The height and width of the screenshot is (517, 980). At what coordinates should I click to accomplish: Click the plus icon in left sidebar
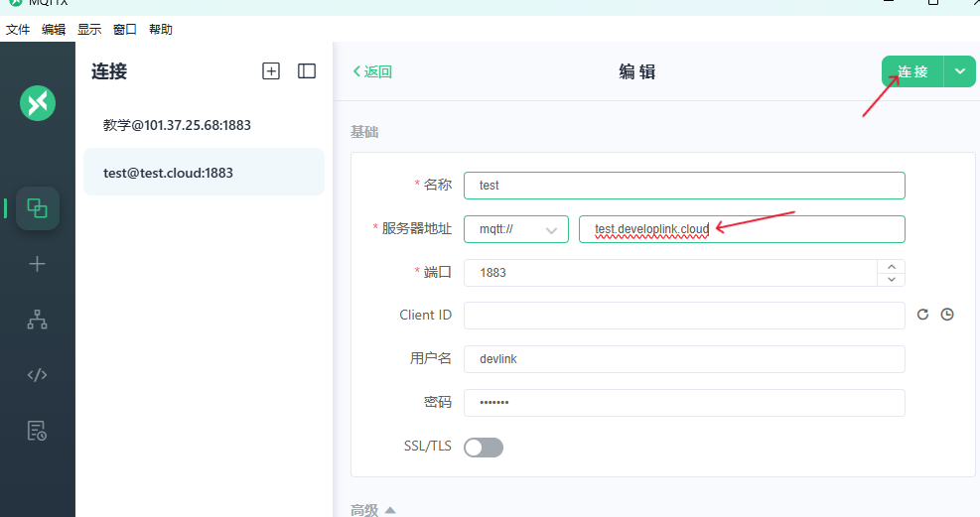click(38, 264)
